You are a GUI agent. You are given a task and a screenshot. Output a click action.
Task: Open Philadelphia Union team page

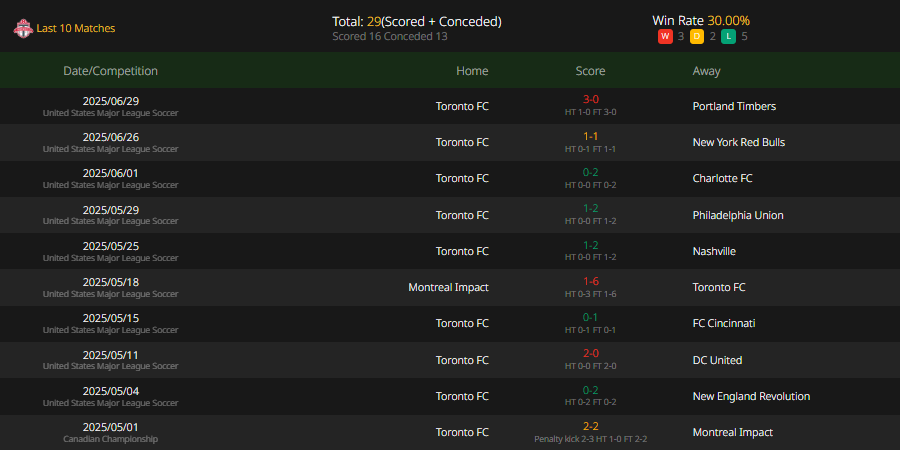pyautogui.click(x=737, y=215)
